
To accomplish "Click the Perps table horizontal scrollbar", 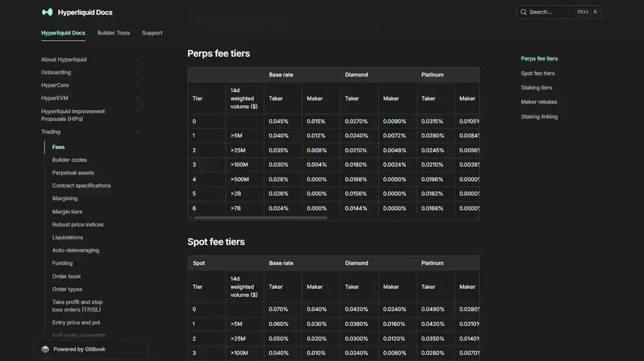I will [x=260, y=218].
